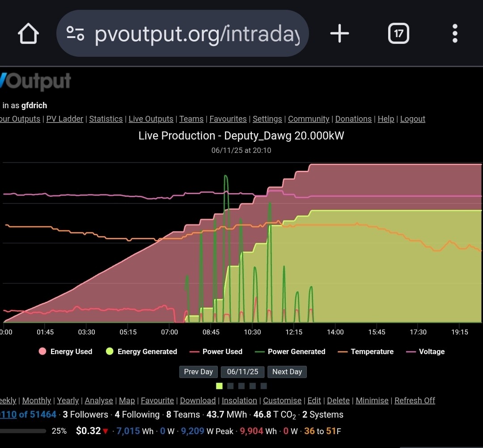Image resolution: width=483 pixels, height=448 pixels.
Task: Focus the pvoutput.org address bar
Action: [x=197, y=34]
